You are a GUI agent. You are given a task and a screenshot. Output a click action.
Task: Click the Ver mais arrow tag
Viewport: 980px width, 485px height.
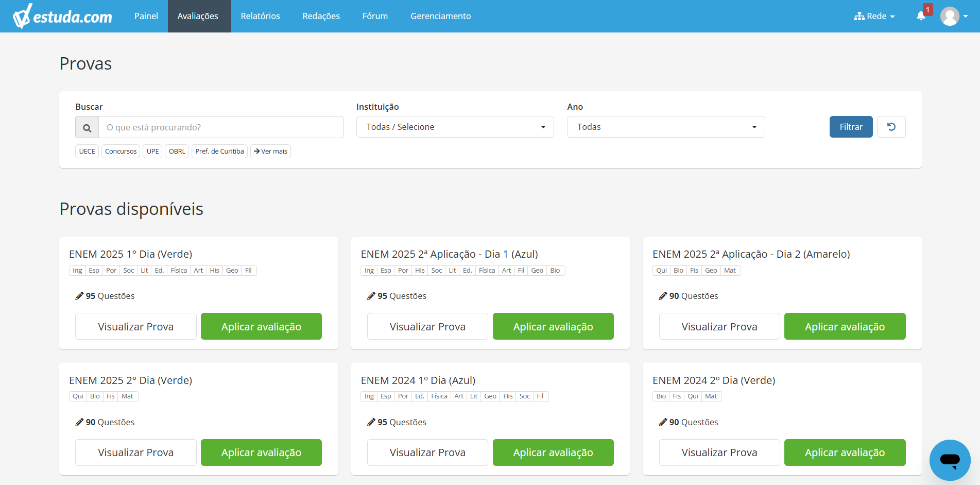click(x=270, y=151)
